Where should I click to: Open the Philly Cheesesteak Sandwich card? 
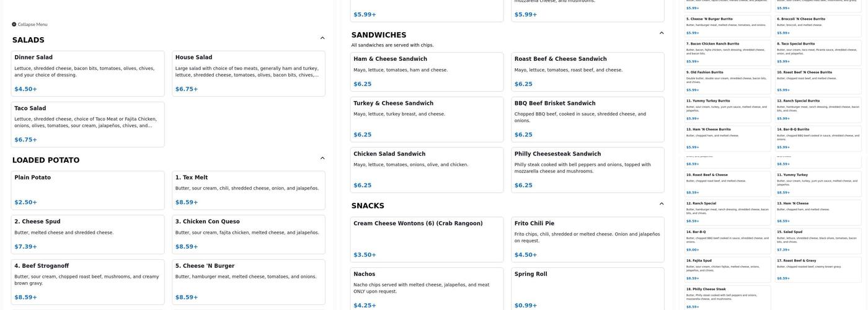[x=587, y=169]
